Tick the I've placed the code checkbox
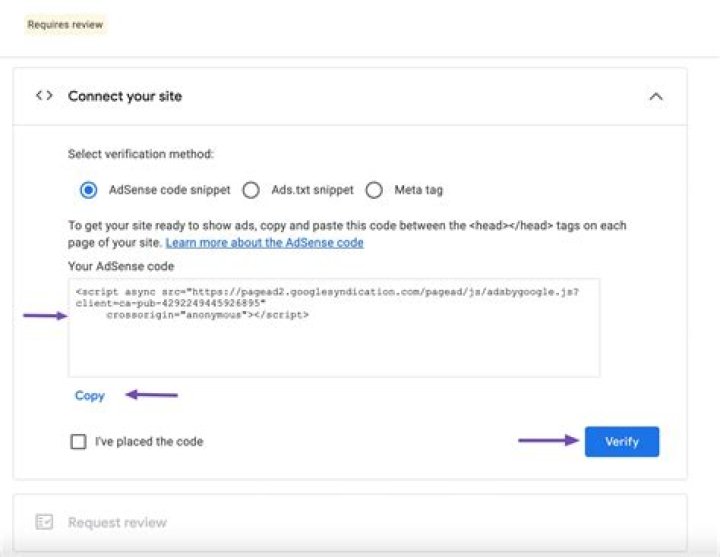Image resolution: width=720 pixels, height=557 pixels. pyautogui.click(x=78, y=442)
